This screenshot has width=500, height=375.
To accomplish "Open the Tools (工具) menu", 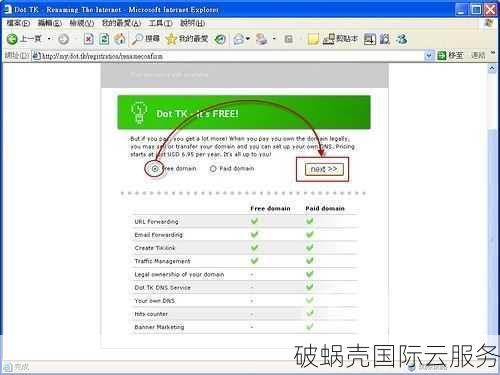I will [160, 23].
